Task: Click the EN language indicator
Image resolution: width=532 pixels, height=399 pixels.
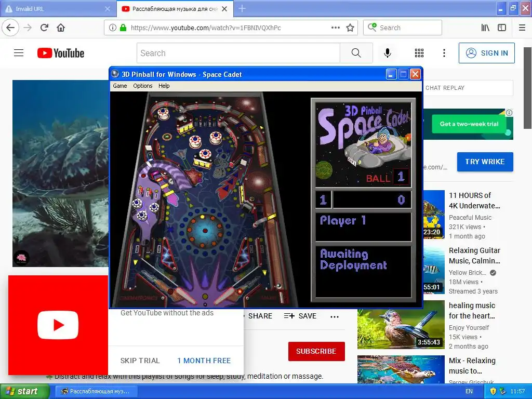Action: pos(469,391)
